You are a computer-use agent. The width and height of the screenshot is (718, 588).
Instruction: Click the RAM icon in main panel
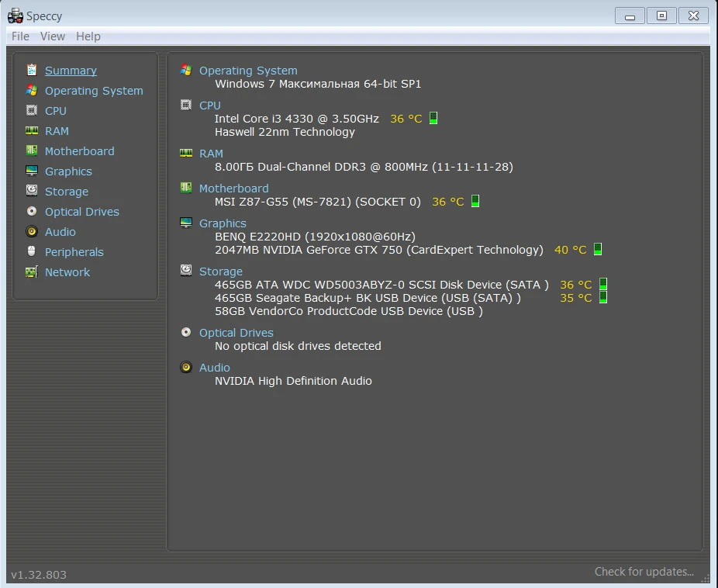186,153
